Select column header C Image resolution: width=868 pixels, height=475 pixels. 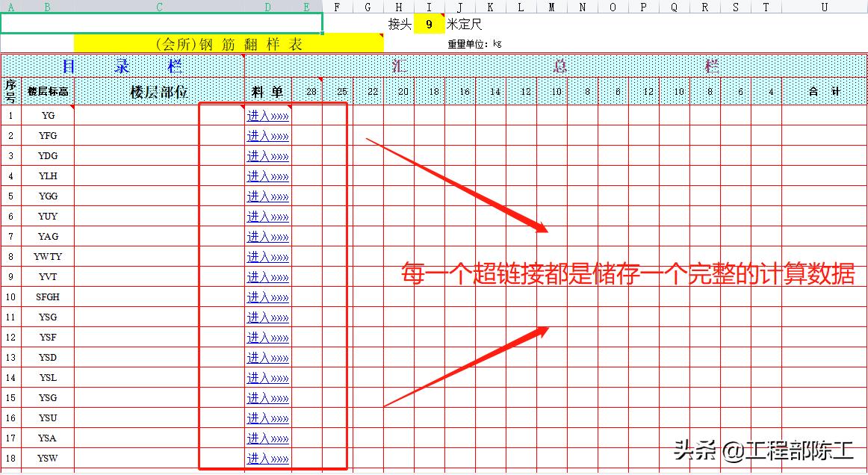[x=159, y=7]
